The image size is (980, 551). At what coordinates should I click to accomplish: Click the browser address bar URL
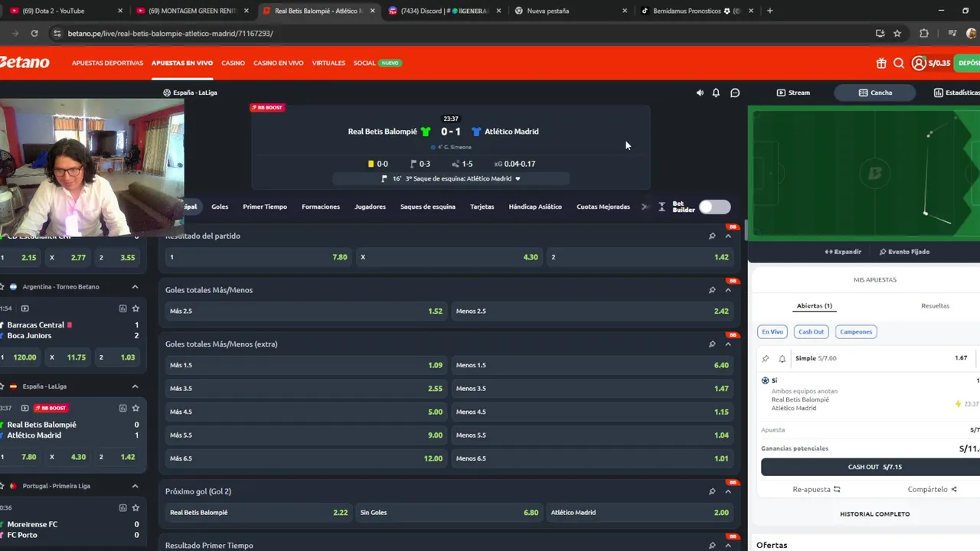click(x=170, y=34)
